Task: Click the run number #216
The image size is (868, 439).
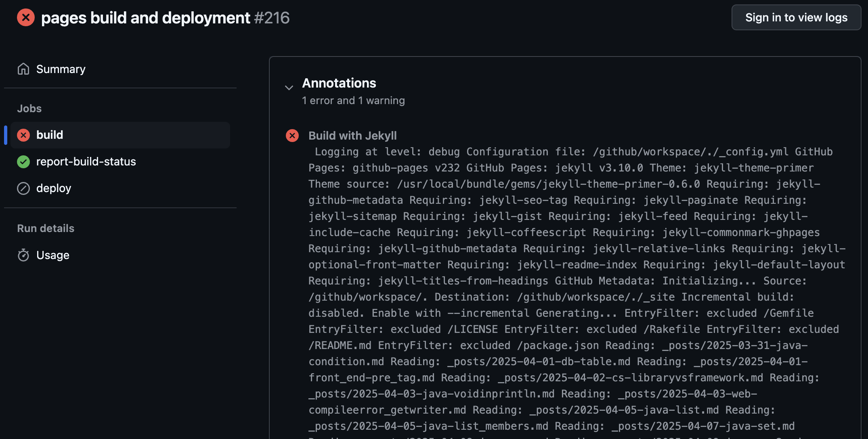Action: pos(272,18)
